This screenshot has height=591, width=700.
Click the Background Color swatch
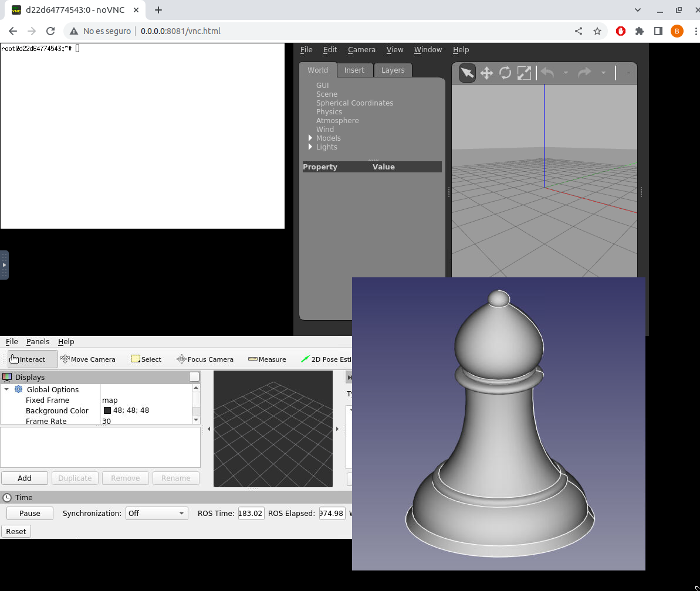click(x=107, y=410)
